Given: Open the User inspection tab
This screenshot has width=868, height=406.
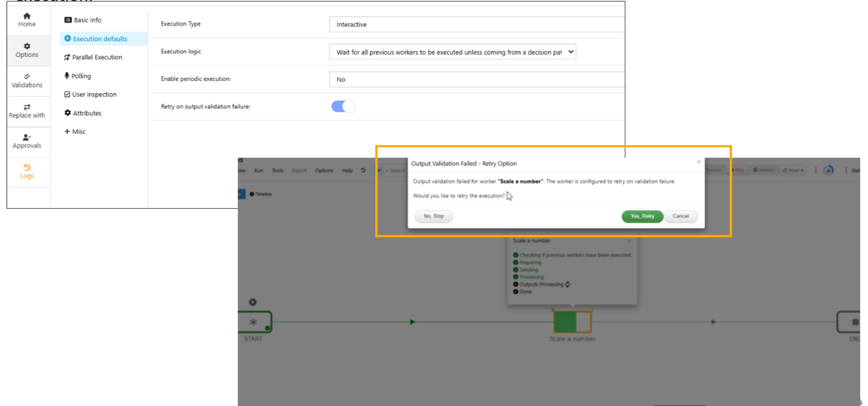Looking at the screenshot, I should [x=94, y=94].
